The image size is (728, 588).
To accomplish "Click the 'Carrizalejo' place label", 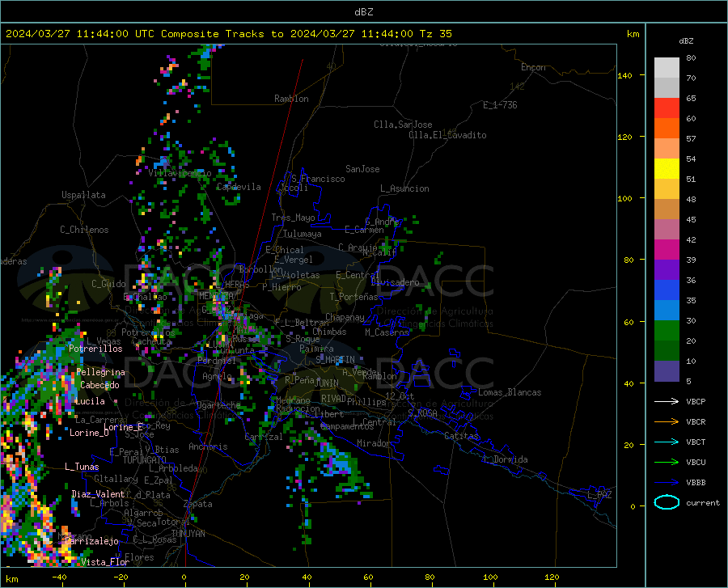I will [x=92, y=541].
